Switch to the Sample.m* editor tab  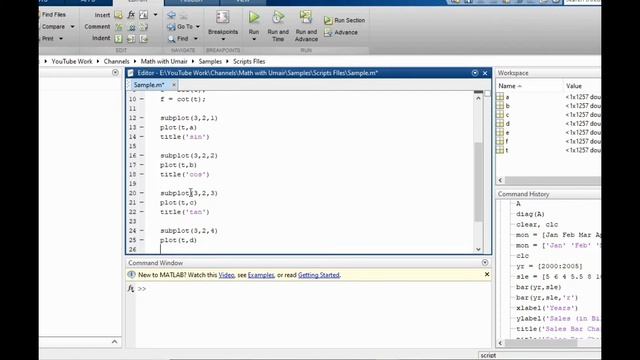click(x=149, y=85)
